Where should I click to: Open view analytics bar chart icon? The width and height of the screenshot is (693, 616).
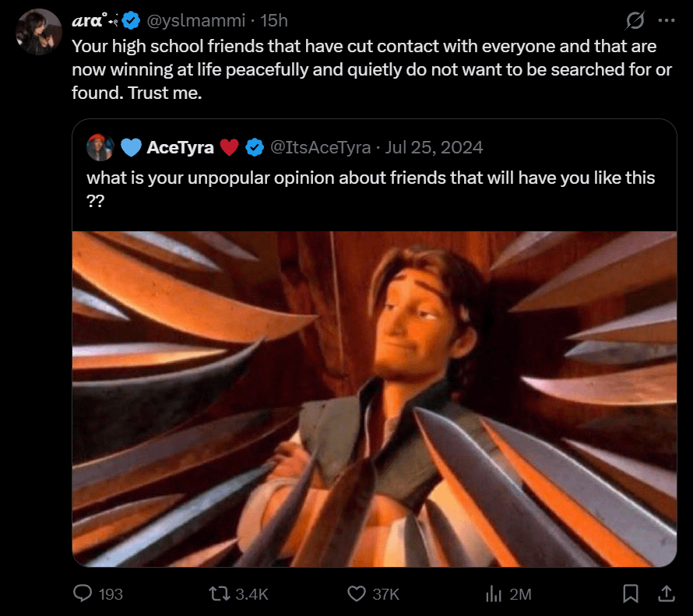click(x=493, y=593)
